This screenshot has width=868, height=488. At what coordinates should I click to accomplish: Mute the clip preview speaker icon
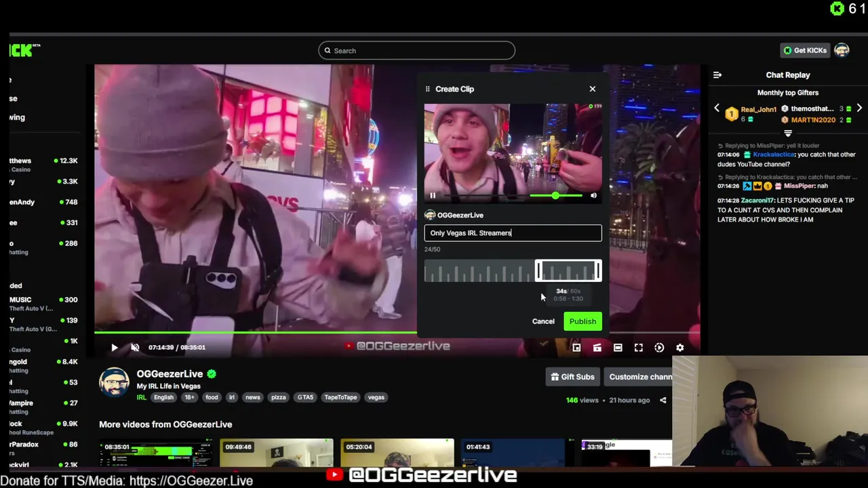point(593,195)
